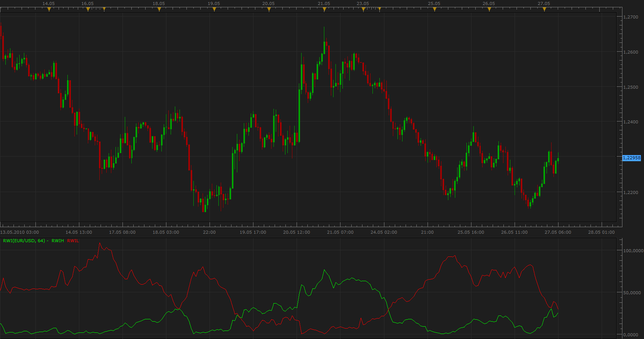Screen dimensions: 644x339
Task: Click the 100,0000 indicator scale label
Action: (633, 251)
